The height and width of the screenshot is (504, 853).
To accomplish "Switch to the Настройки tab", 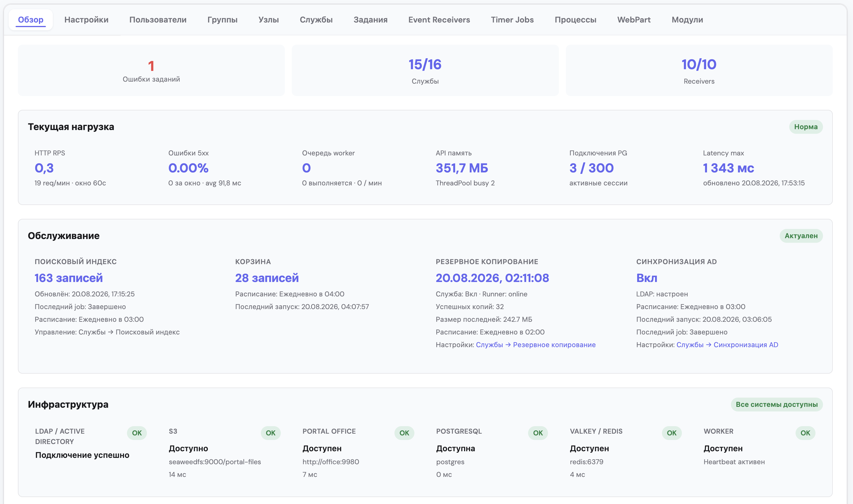I will tap(86, 20).
